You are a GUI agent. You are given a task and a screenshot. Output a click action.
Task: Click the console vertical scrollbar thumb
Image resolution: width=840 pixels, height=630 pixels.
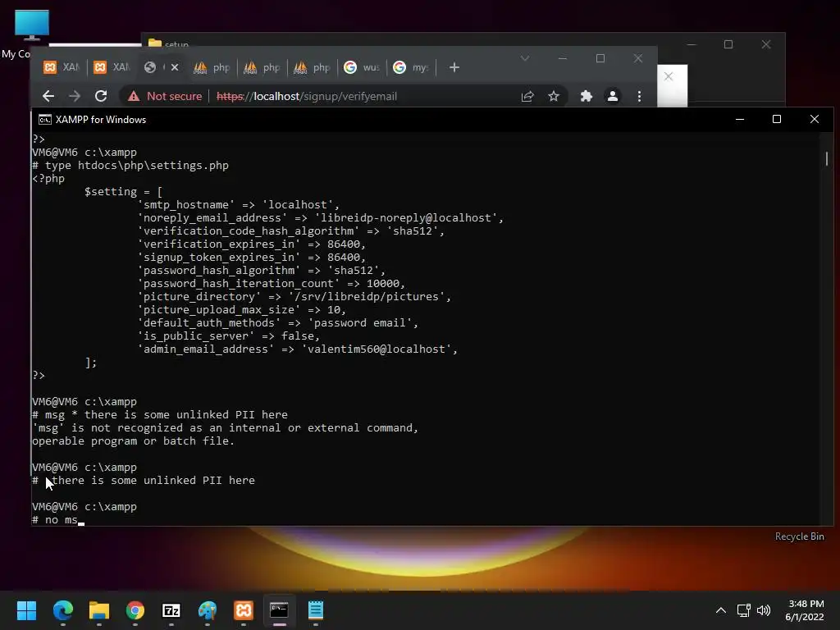coord(827,158)
